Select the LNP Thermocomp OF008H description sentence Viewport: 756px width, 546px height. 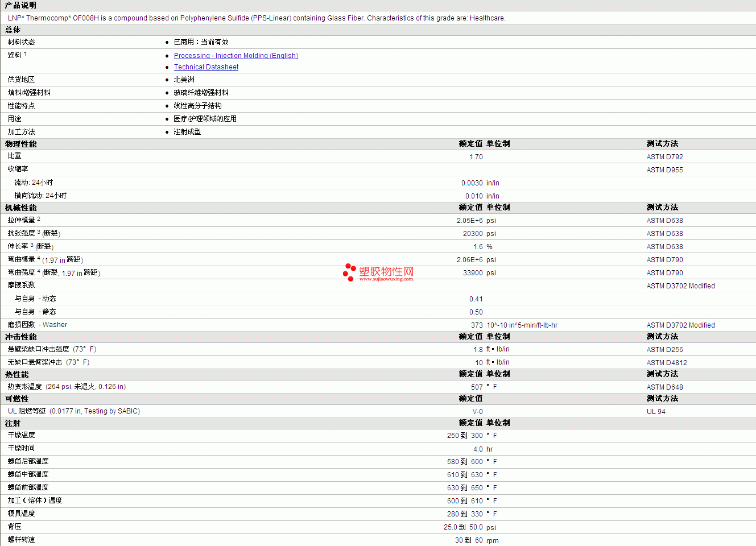[257, 18]
